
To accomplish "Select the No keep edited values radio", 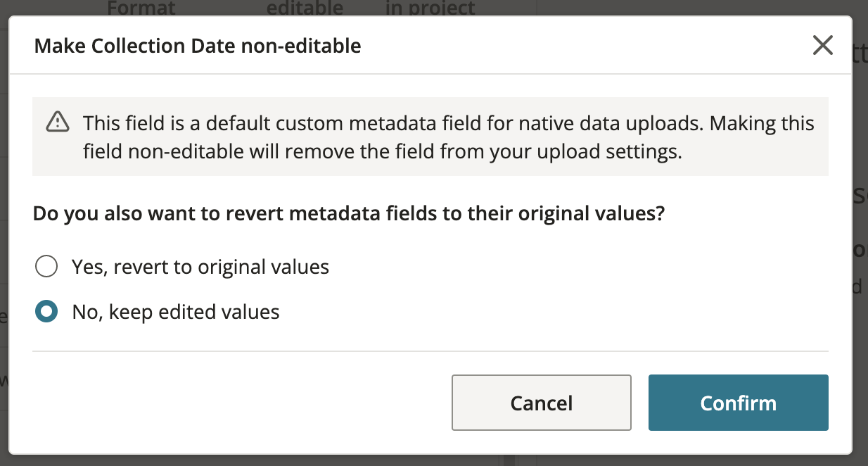I will (x=46, y=312).
